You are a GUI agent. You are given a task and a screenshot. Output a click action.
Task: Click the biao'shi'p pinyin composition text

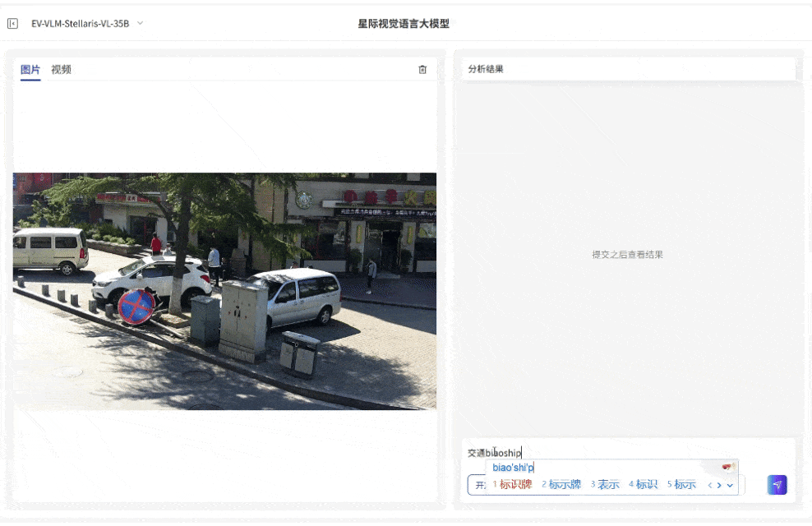(513, 468)
